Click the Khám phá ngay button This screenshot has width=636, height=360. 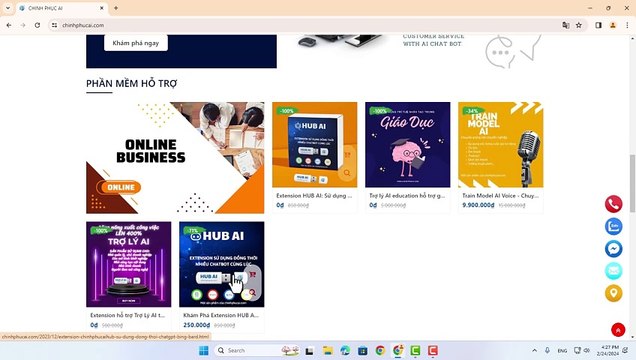(x=136, y=43)
